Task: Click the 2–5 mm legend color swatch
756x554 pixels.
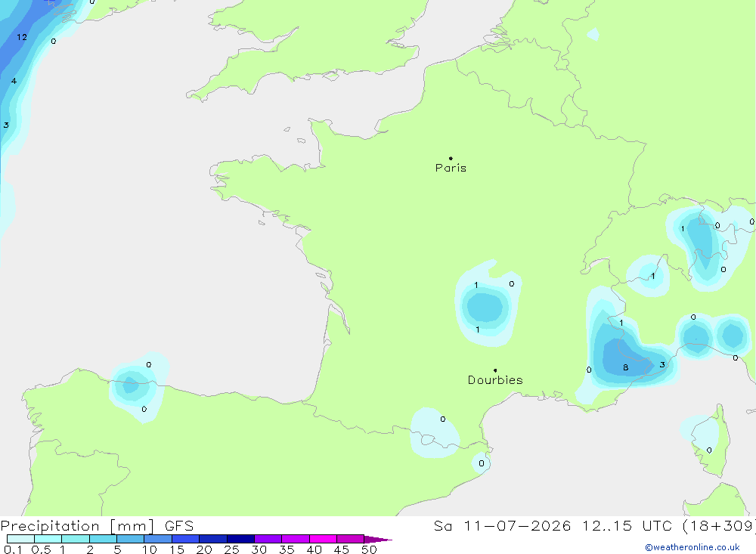Action: point(103,539)
